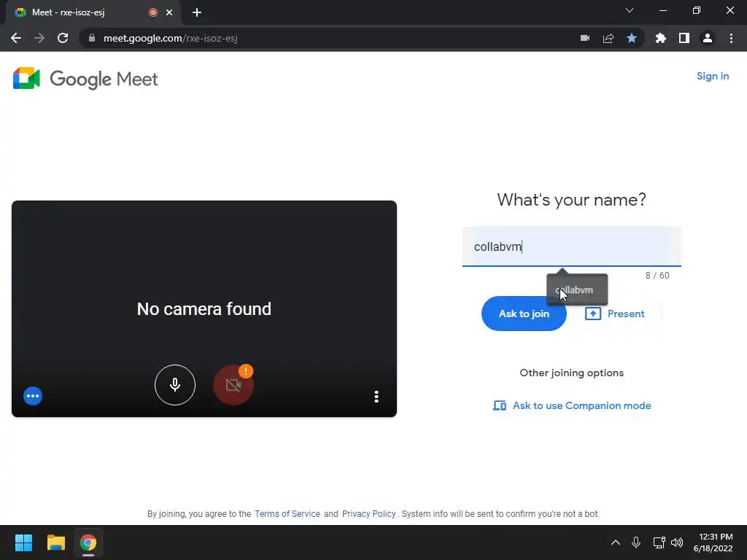
Task: Expand the tab search dropdown
Action: pos(630,10)
